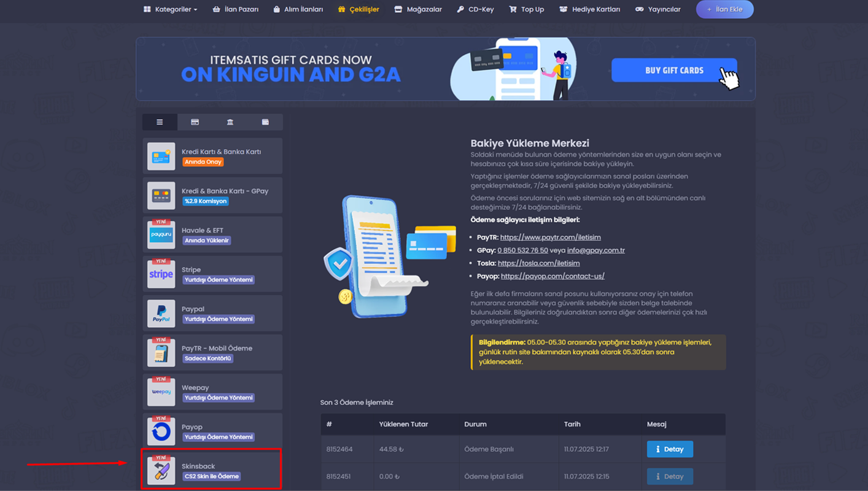Click the Stripe logo icon
The height and width of the screenshot is (491, 868).
click(161, 274)
